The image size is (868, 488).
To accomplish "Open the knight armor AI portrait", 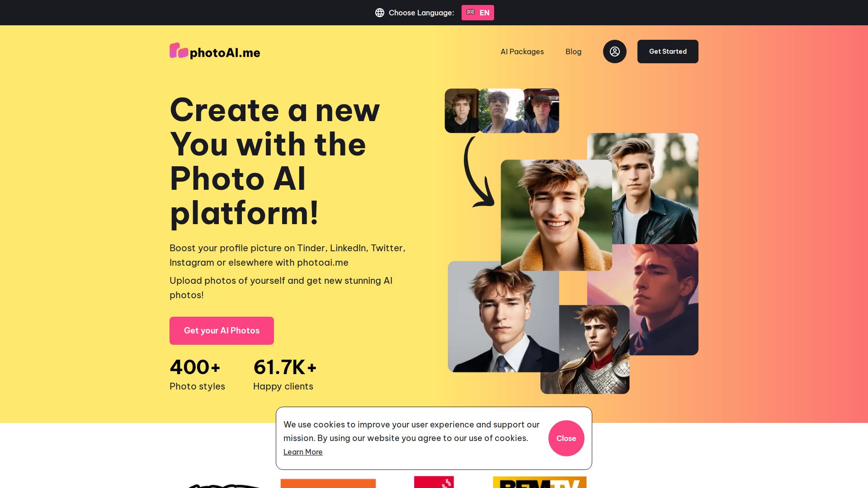I will [585, 349].
